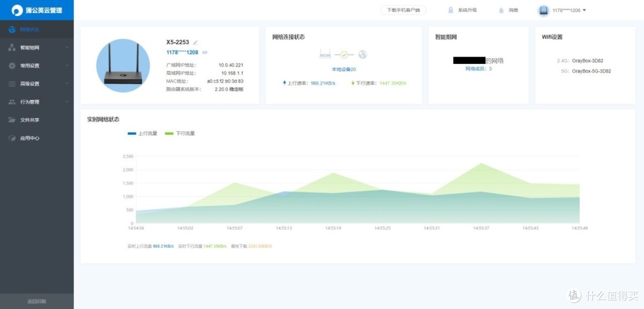644x309 pixels.
Task: Click the 局域网IP value 10.168.1.1
Action: click(233, 73)
